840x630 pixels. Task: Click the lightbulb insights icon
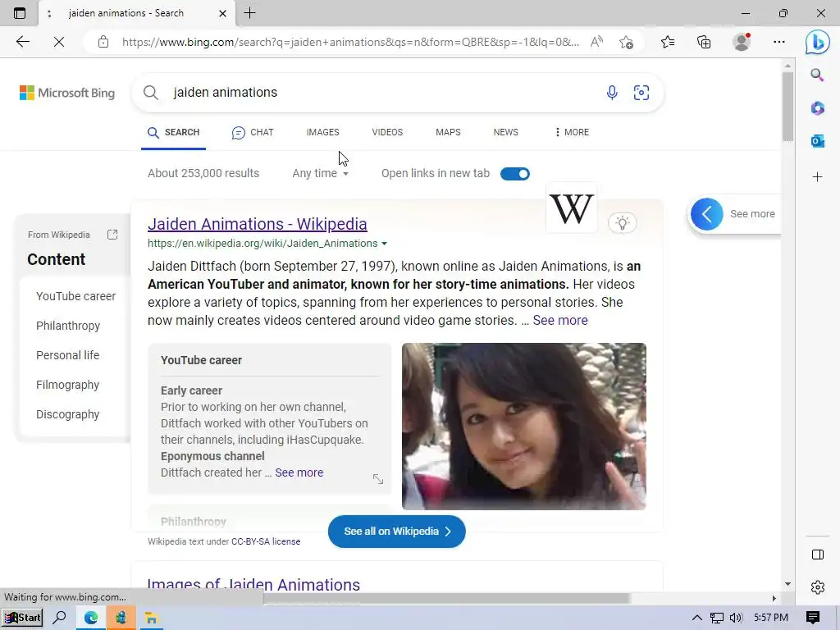tap(623, 222)
